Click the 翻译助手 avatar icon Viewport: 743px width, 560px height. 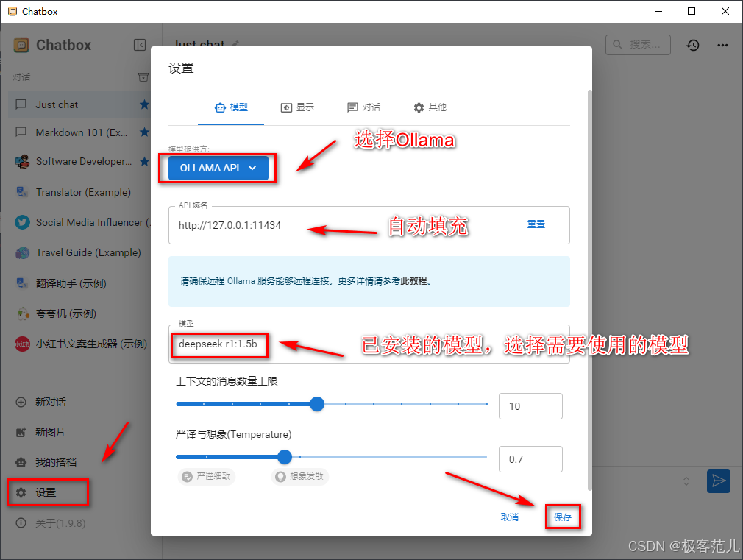pyautogui.click(x=22, y=283)
